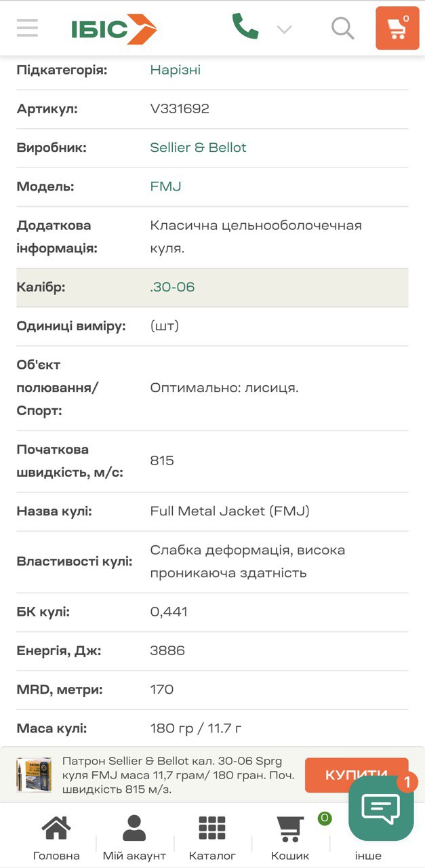The image size is (425, 868).
Task: Open the Кошик cart tab
Action: click(x=290, y=838)
